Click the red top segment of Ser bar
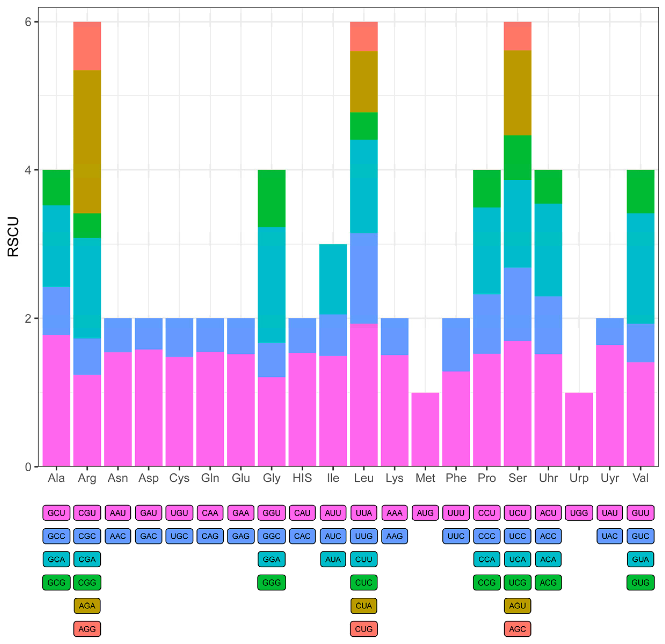 (x=517, y=36)
